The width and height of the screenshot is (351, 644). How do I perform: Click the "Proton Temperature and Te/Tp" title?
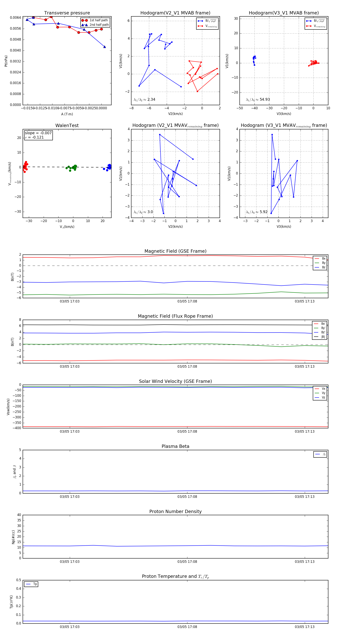[175, 576]
